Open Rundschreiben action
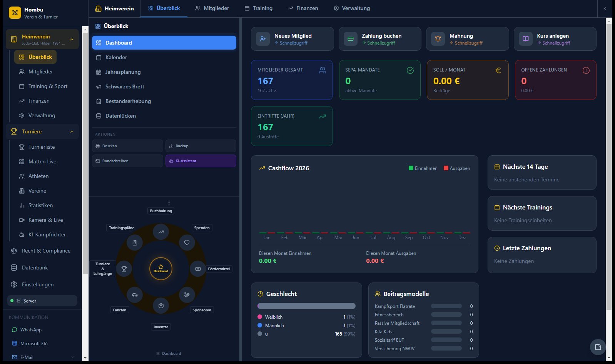The height and width of the screenshot is (364, 615). pos(127,161)
